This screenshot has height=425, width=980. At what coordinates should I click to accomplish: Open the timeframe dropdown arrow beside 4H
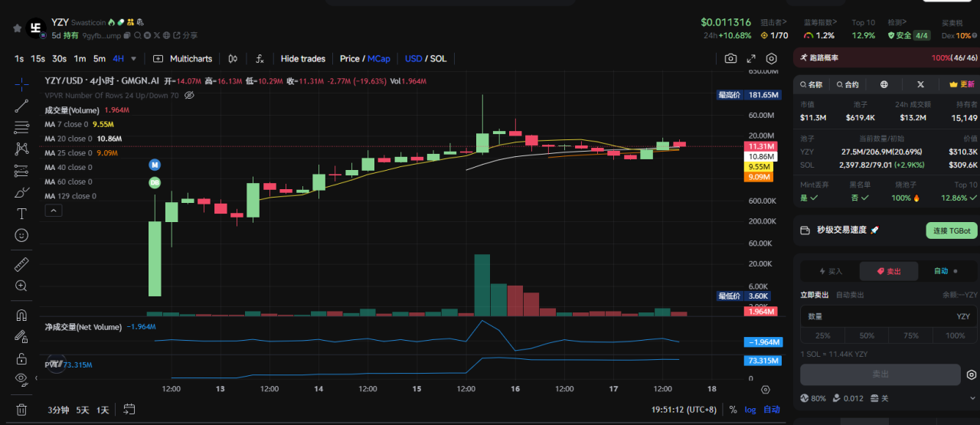point(134,59)
